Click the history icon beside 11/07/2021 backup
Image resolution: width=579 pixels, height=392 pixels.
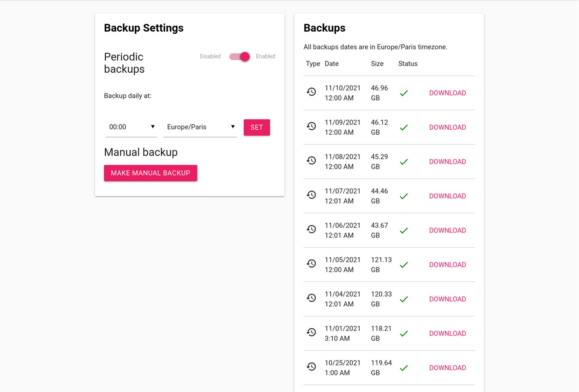pyautogui.click(x=311, y=195)
